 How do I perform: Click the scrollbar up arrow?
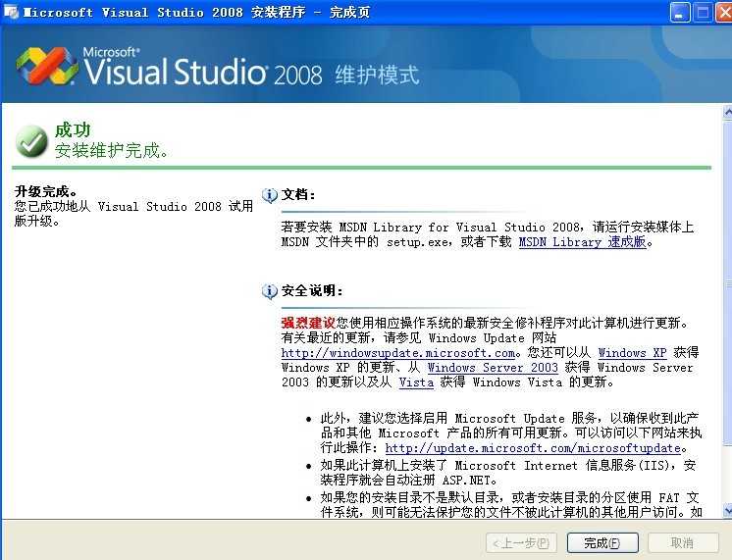tap(727, 112)
